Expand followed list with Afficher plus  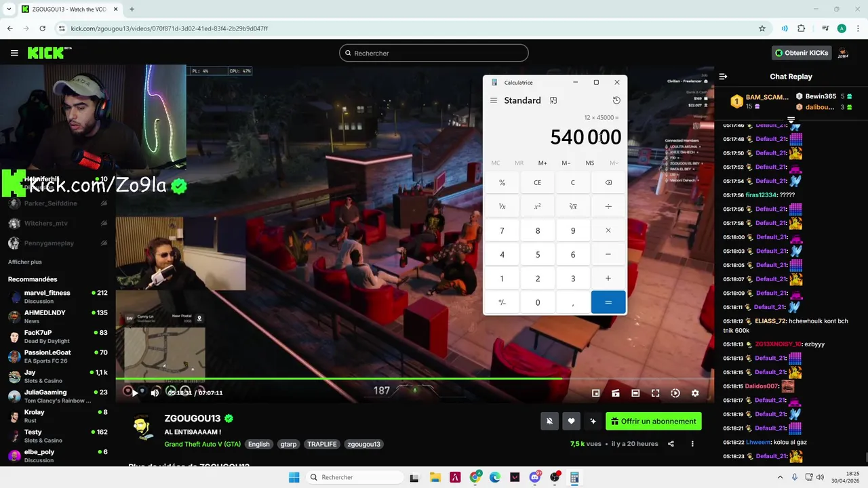(x=25, y=262)
